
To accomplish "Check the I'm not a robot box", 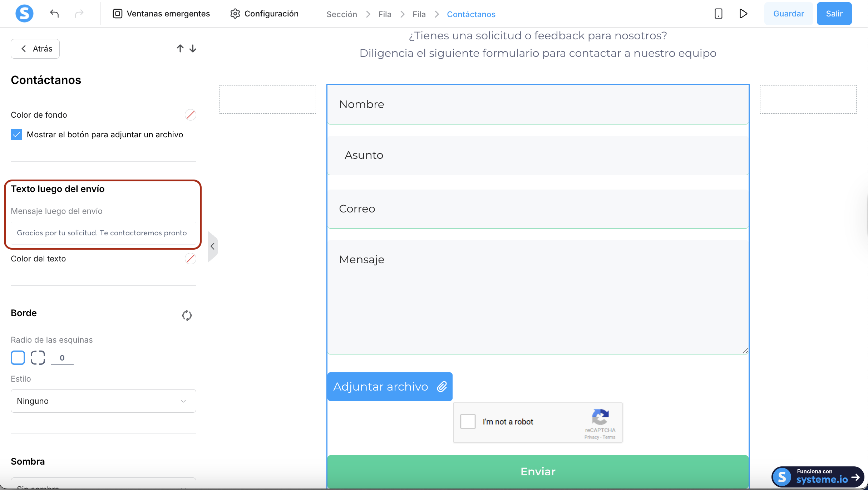I will coord(468,421).
